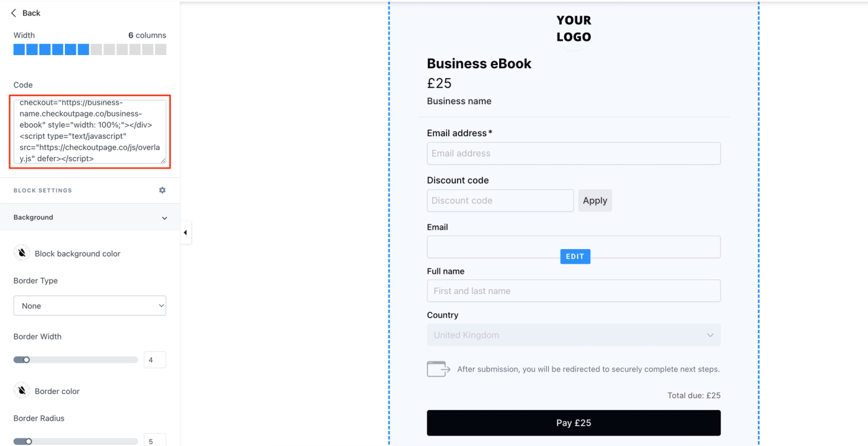This screenshot has width=868, height=446.
Task: Click the Apply discount button
Action: tap(595, 201)
